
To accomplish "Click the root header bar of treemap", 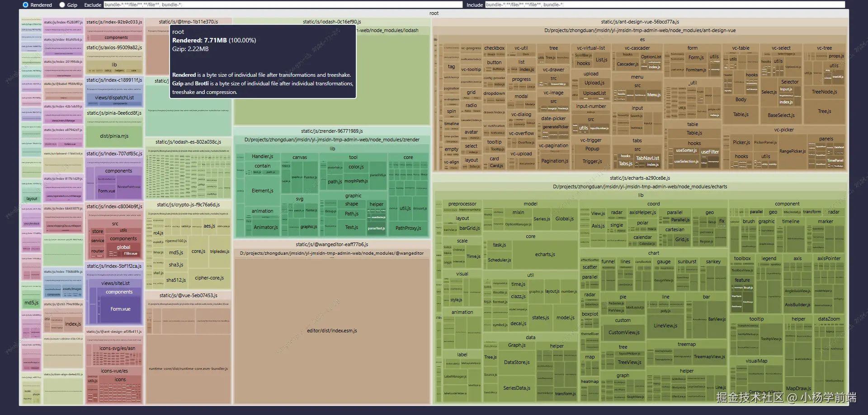I will pos(434,13).
